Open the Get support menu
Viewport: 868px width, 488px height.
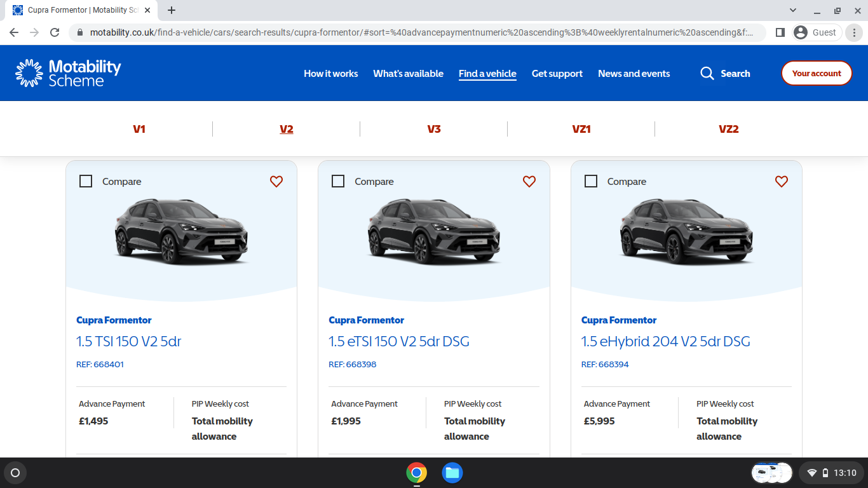pos(557,74)
